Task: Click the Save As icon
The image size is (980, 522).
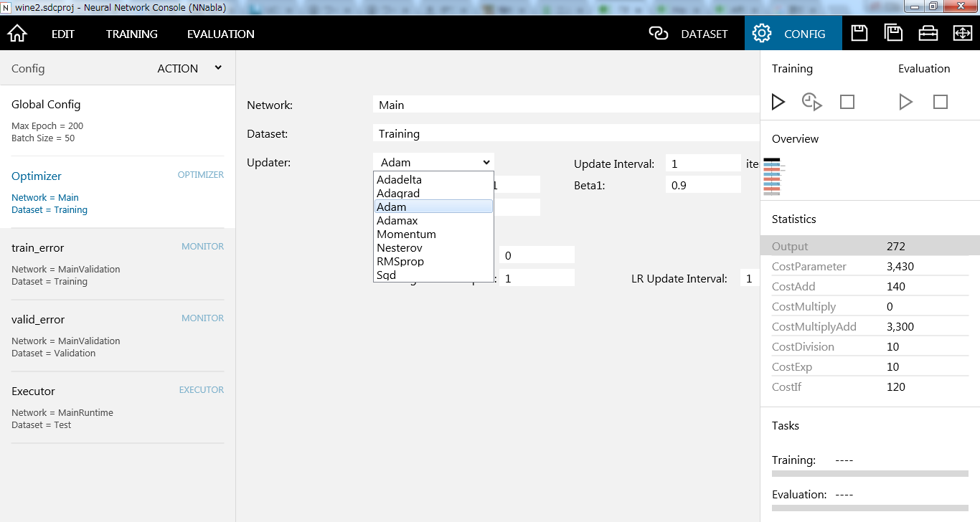Action: pyautogui.click(x=893, y=34)
